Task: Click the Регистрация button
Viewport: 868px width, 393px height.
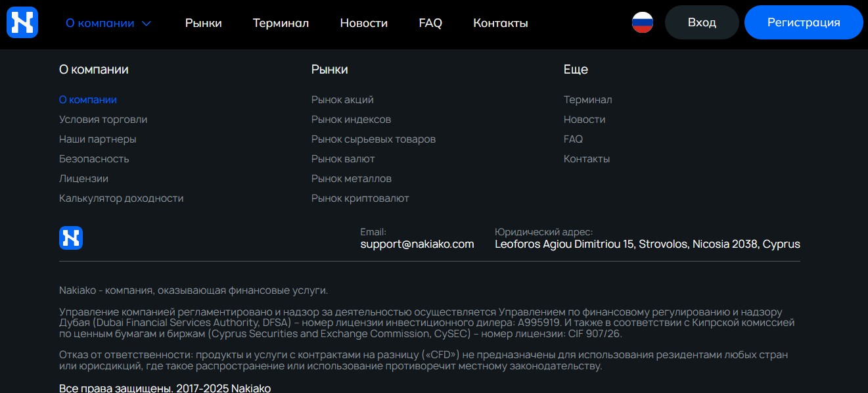Action: point(804,22)
